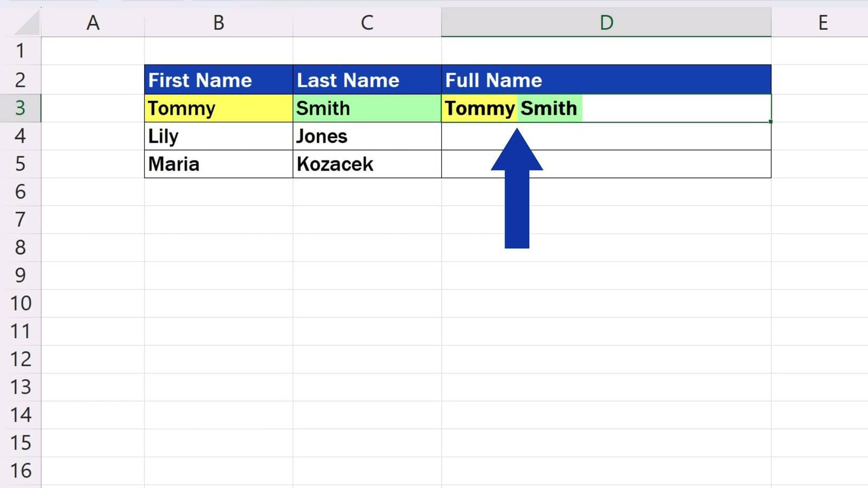
Task: Select column E header
Action: click(x=823, y=23)
